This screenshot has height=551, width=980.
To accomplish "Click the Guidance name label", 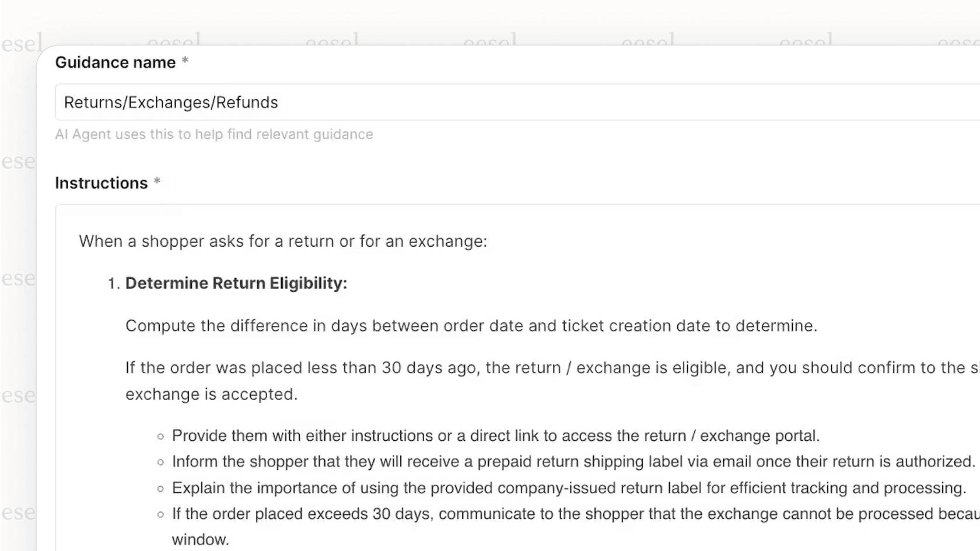I will 115,62.
